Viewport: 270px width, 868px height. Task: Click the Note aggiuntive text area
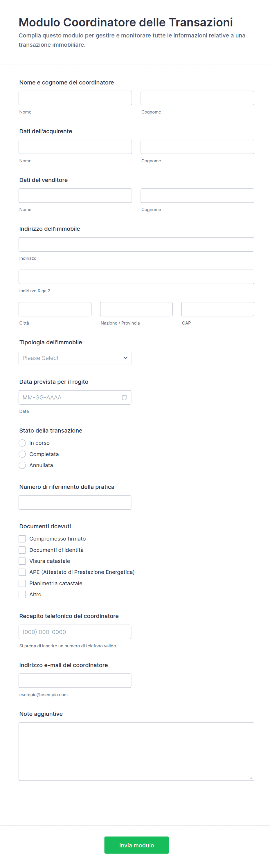pos(136,751)
